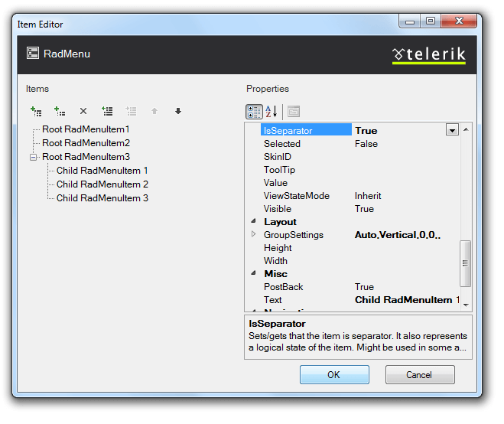Click the Selected value False
This screenshot has height=424, width=504.
pyautogui.click(x=366, y=143)
